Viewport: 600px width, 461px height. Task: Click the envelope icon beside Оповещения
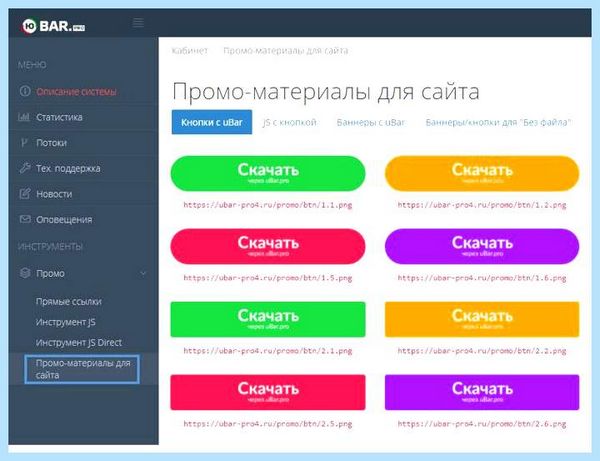click(25, 219)
